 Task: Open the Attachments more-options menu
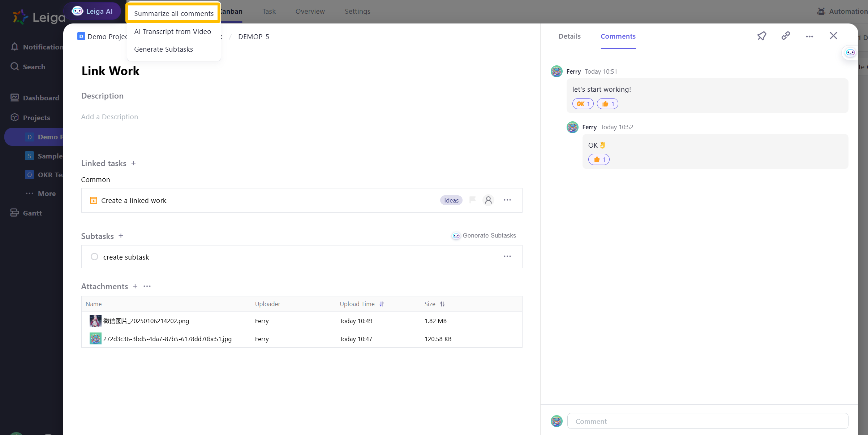click(x=147, y=286)
